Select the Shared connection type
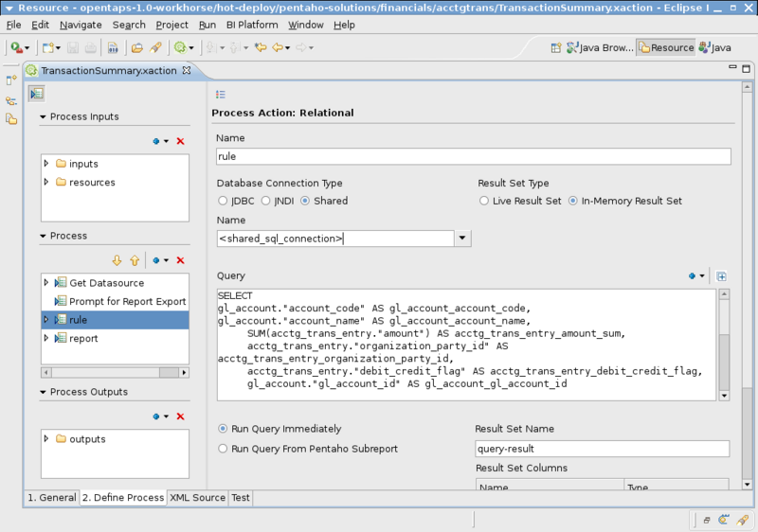The width and height of the screenshot is (758, 532). coord(305,201)
